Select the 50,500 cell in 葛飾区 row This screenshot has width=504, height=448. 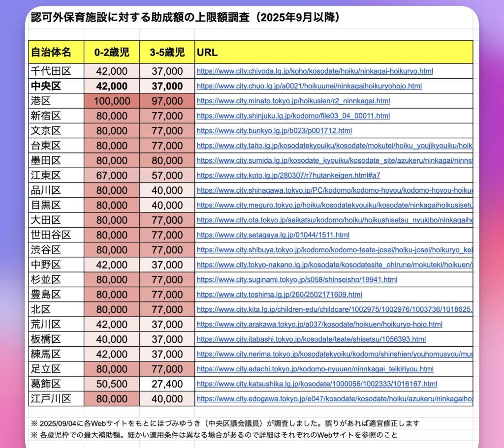pos(112,384)
